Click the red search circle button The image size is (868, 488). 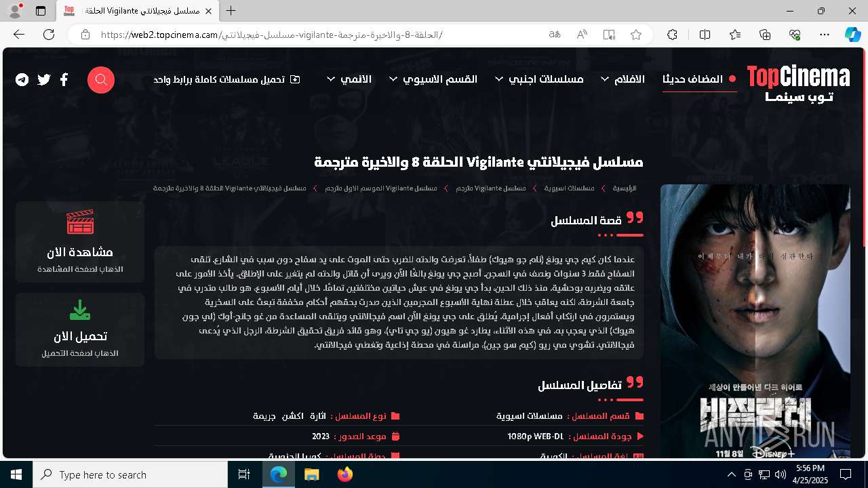101,80
